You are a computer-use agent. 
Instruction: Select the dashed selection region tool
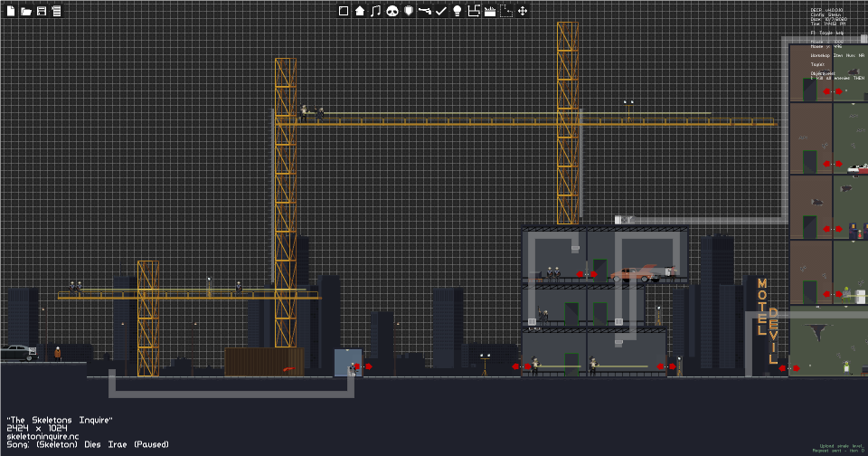pos(506,11)
